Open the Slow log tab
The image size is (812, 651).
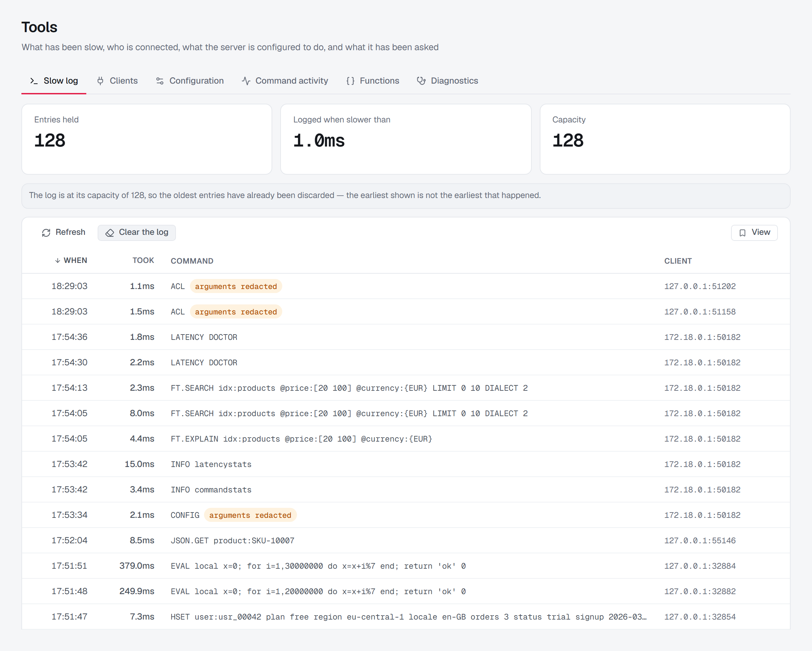(x=54, y=81)
